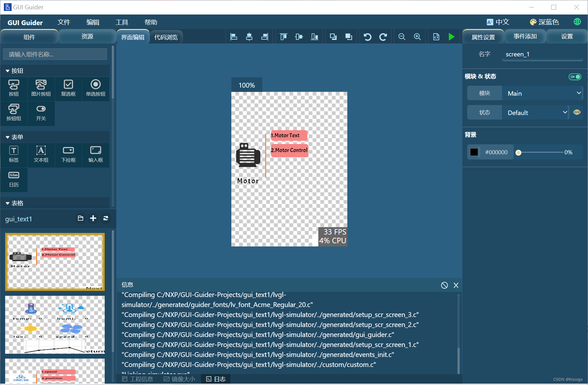The height and width of the screenshot is (385, 588).
Task: Click the generate code icon
Action: point(436,37)
